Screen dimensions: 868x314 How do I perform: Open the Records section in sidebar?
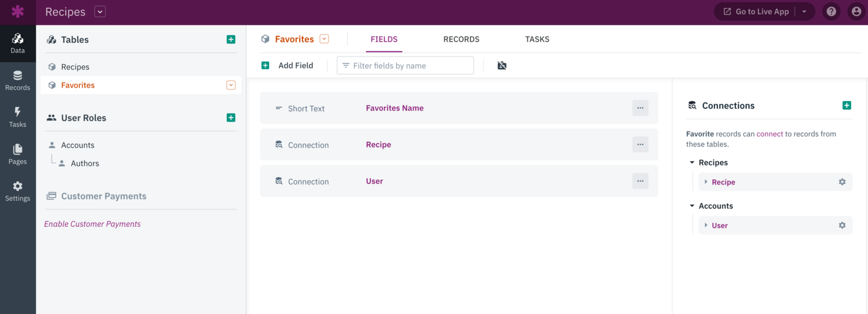click(x=18, y=80)
